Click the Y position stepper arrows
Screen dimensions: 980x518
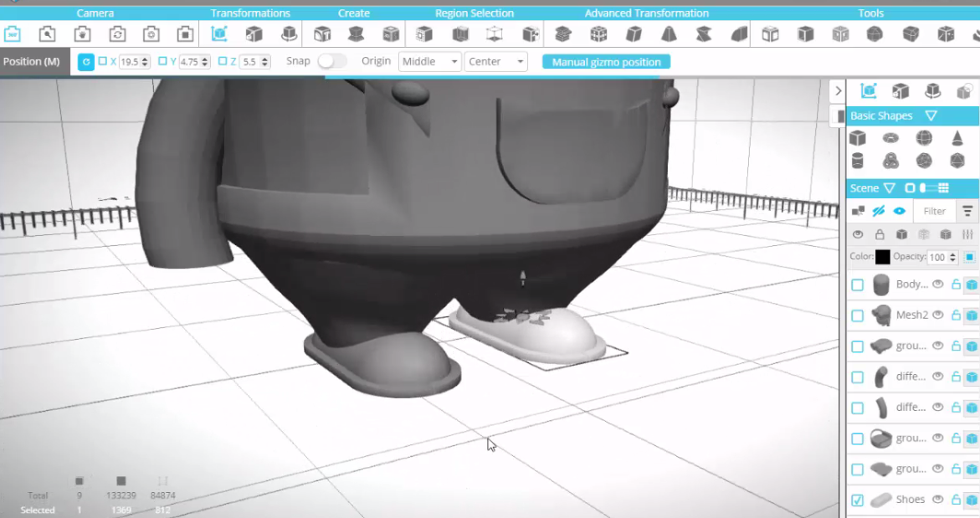[x=205, y=62]
